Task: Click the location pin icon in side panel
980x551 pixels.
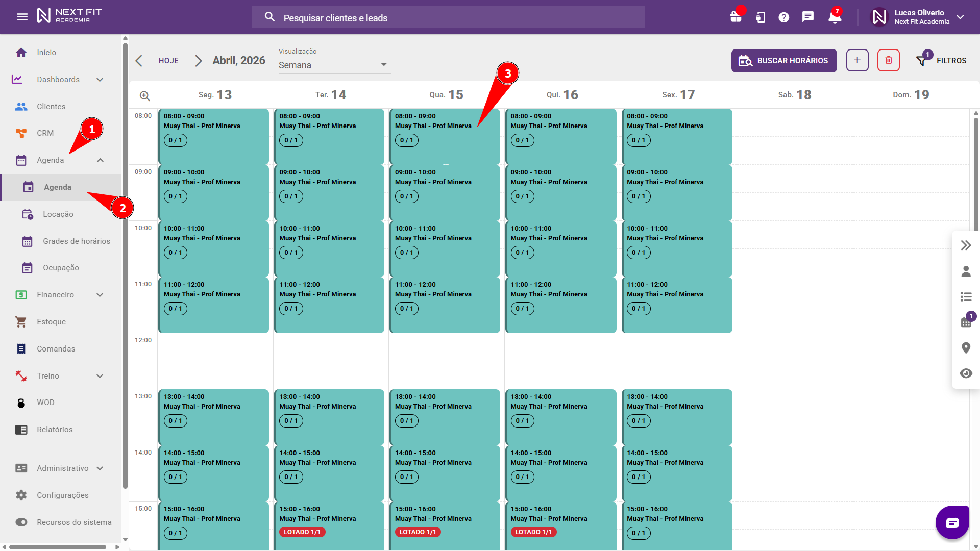Action: click(966, 348)
